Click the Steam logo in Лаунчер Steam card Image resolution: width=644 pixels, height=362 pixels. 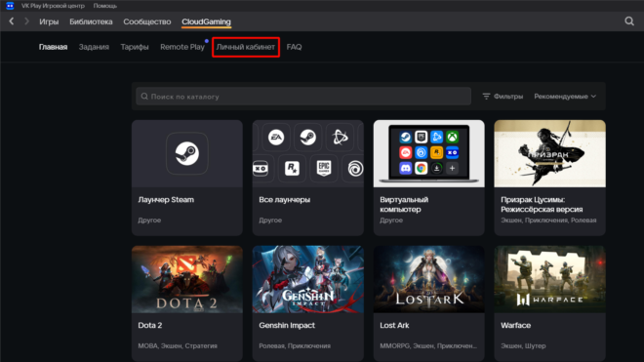click(x=187, y=153)
